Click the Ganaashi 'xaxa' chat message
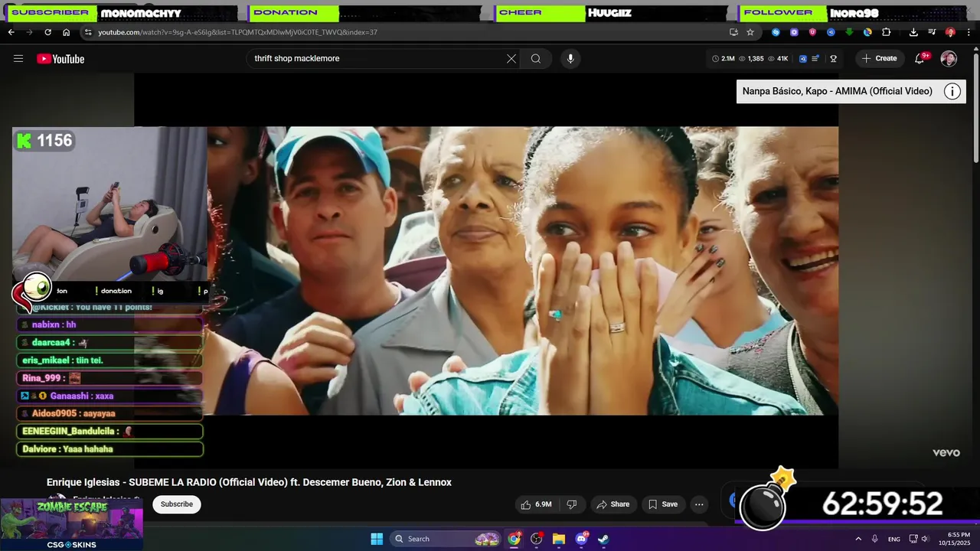Screen dimensions: 980x551 point(109,396)
